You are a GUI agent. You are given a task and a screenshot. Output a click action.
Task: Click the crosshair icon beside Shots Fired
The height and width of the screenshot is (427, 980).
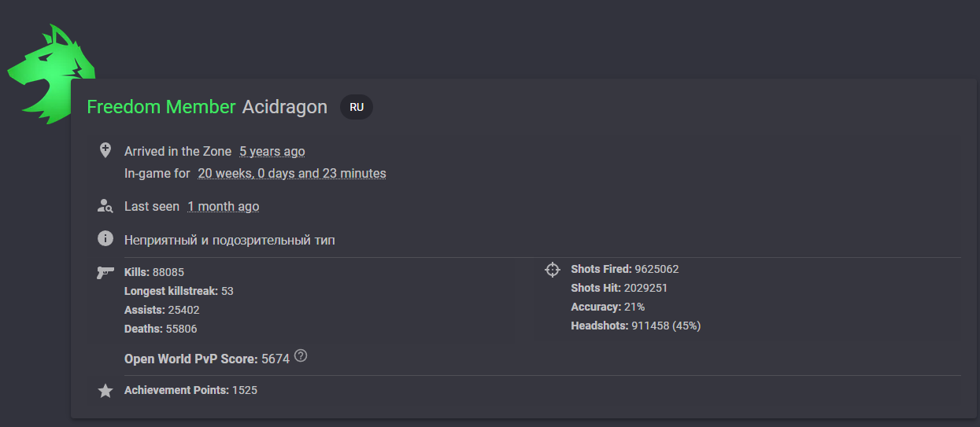(x=553, y=270)
